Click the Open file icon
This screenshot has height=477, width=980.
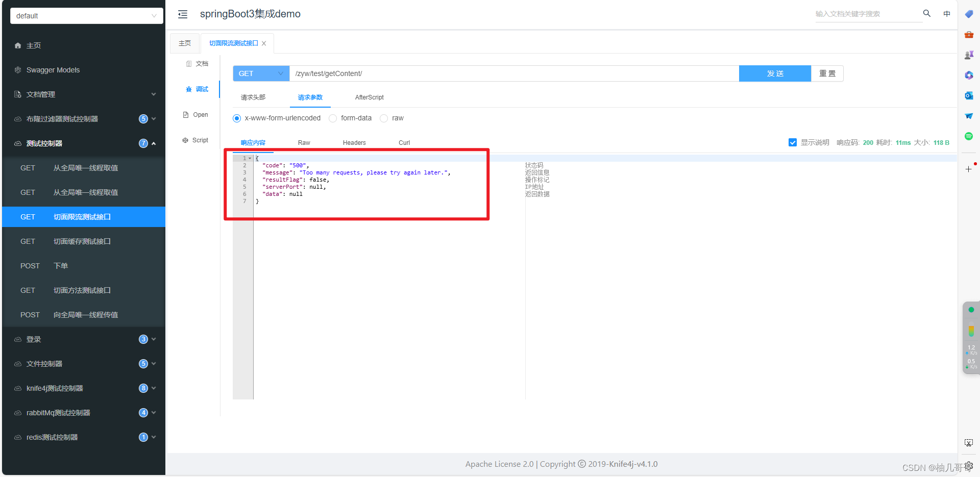(186, 115)
